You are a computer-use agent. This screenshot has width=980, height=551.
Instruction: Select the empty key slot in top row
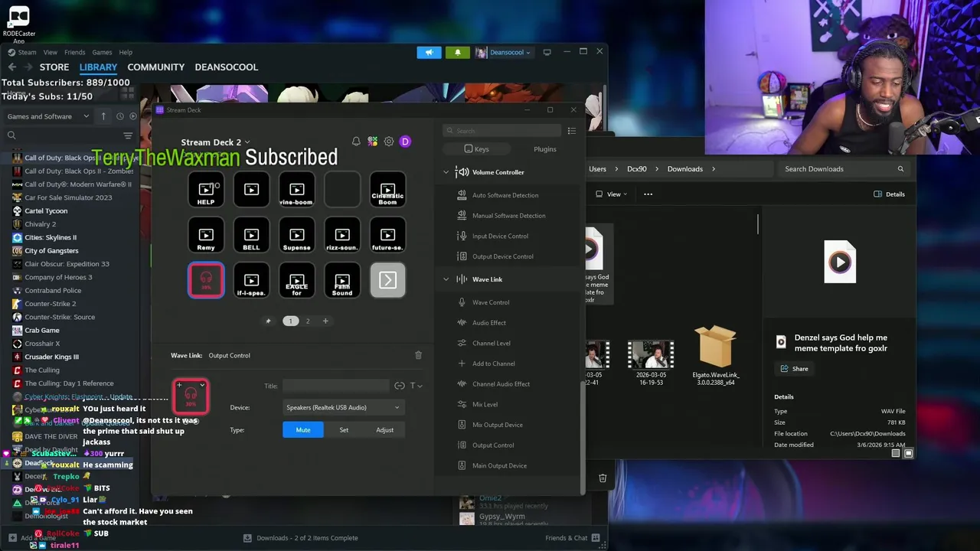tap(342, 190)
